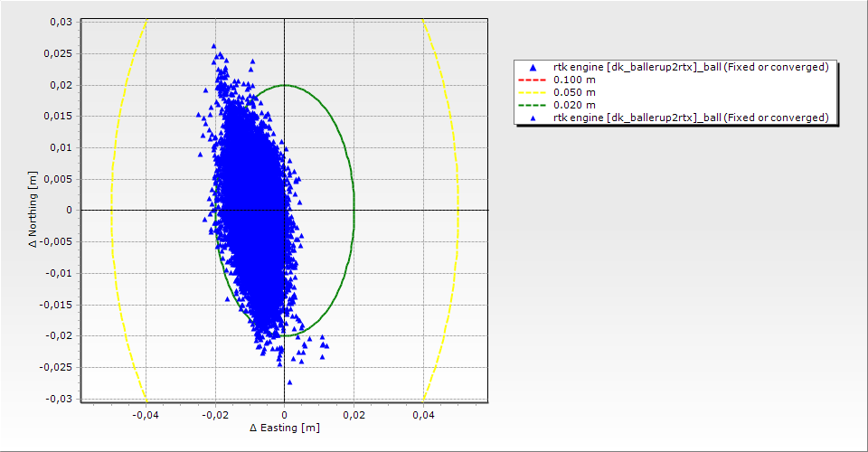
Task: Click the '0,025' Northing axis tick label
Action: (58, 53)
